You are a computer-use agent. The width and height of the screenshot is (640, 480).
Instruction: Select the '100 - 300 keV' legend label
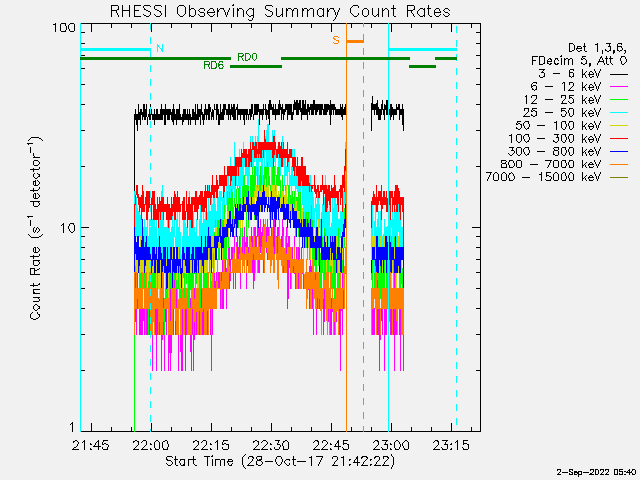click(555, 138)
